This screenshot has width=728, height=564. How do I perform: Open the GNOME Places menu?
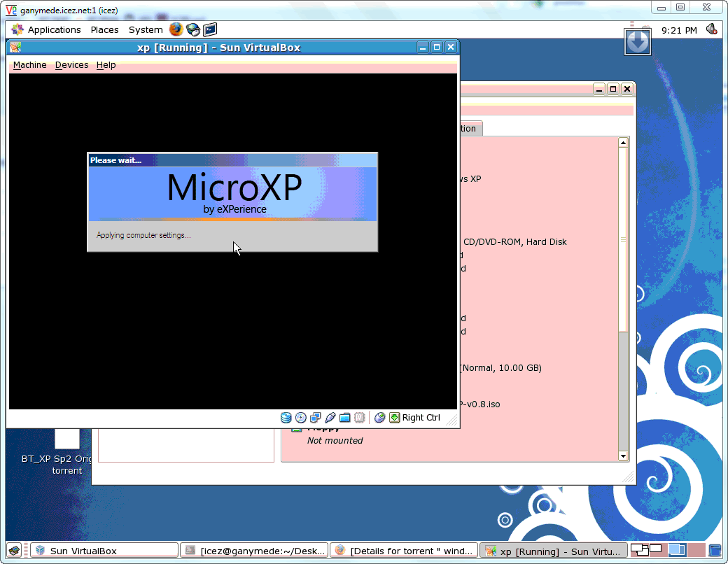(x=104, y=29)
